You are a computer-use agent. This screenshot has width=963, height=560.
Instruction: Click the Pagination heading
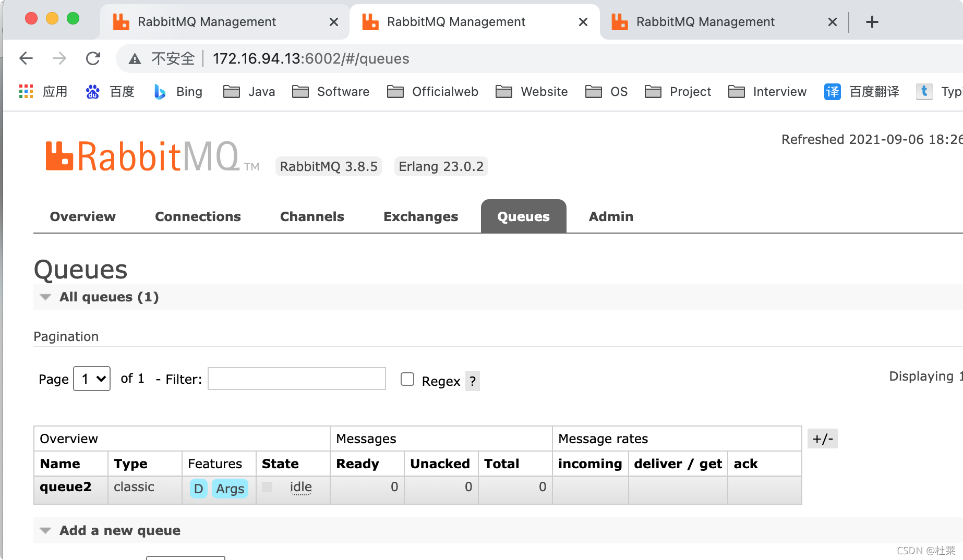tap(66, 336)
